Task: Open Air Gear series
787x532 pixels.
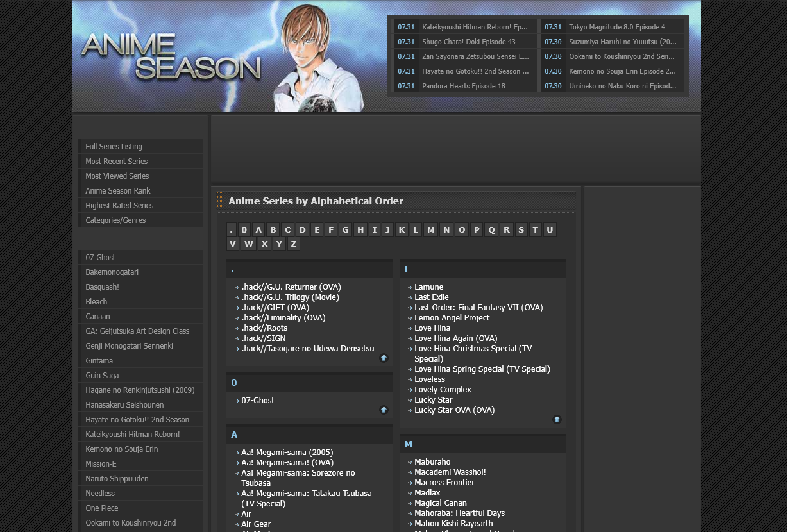Action: [x=256, y=524]
